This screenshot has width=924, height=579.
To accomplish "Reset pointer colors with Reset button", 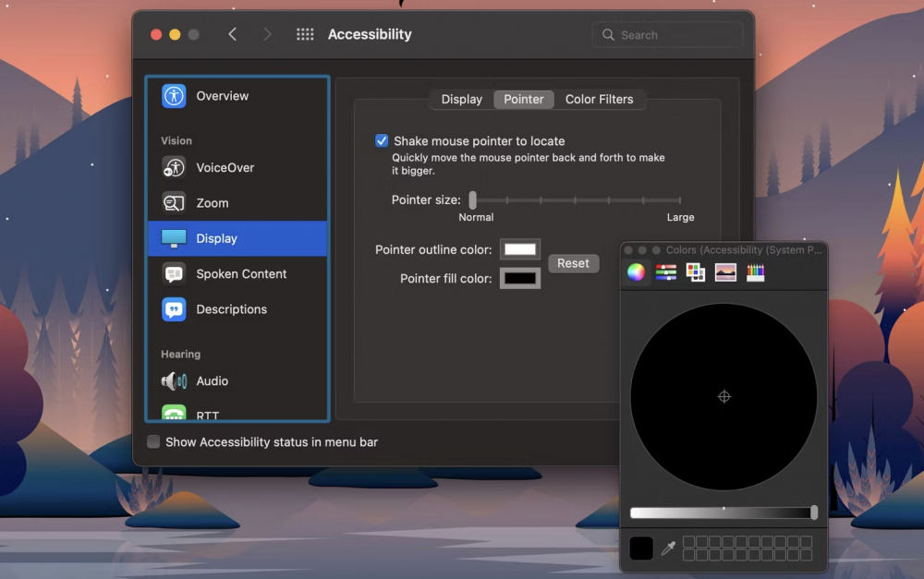I will 573,263.
